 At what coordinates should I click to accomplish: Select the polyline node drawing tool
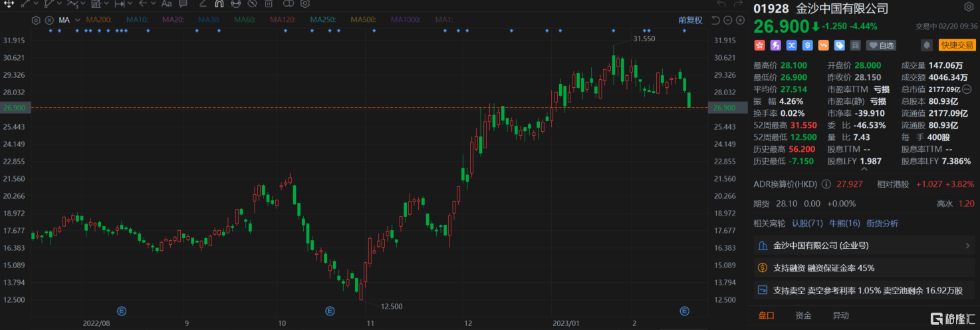click(49, 3)
